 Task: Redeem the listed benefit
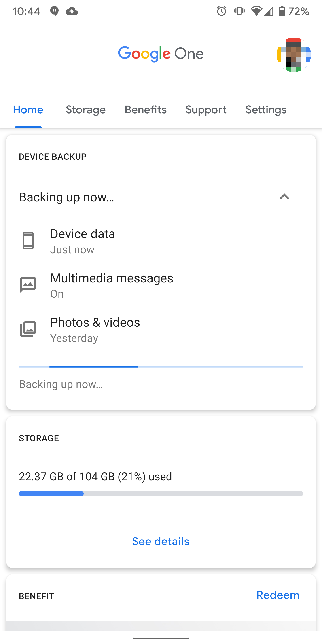point(278,595)
